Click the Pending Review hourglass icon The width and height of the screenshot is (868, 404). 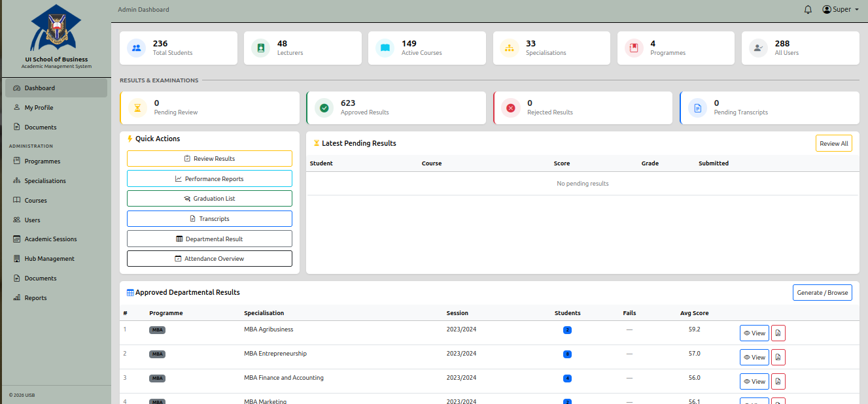click(x=137, y=108)
